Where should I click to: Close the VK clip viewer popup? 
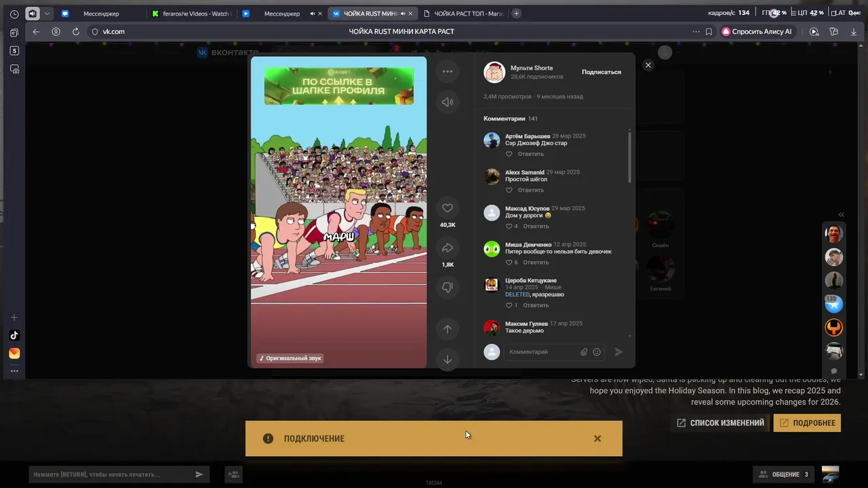point(648,65)
